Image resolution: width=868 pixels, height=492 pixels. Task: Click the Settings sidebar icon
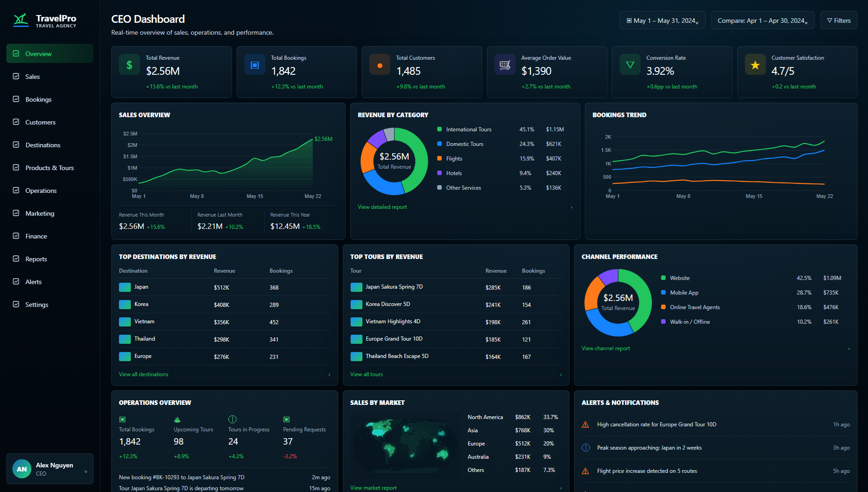[16, 304]
